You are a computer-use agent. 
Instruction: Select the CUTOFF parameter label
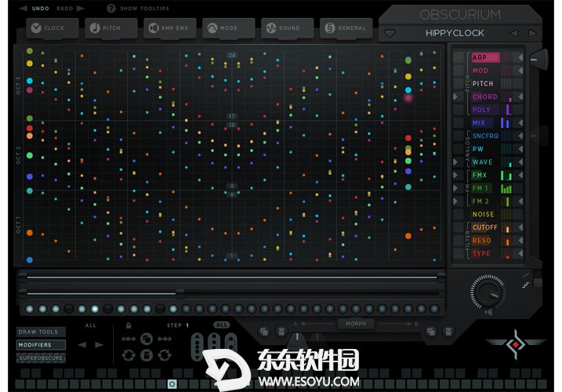pyautogui.click(x=485, y=227)
